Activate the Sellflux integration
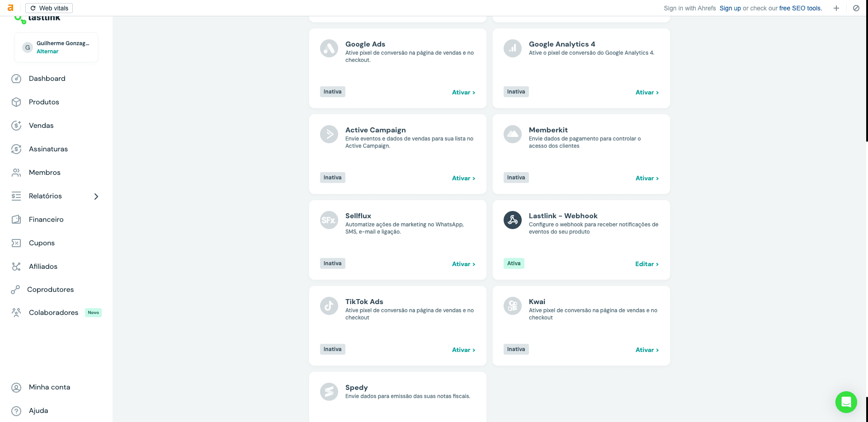Viewport: 868px width, 422px height. 463,264
